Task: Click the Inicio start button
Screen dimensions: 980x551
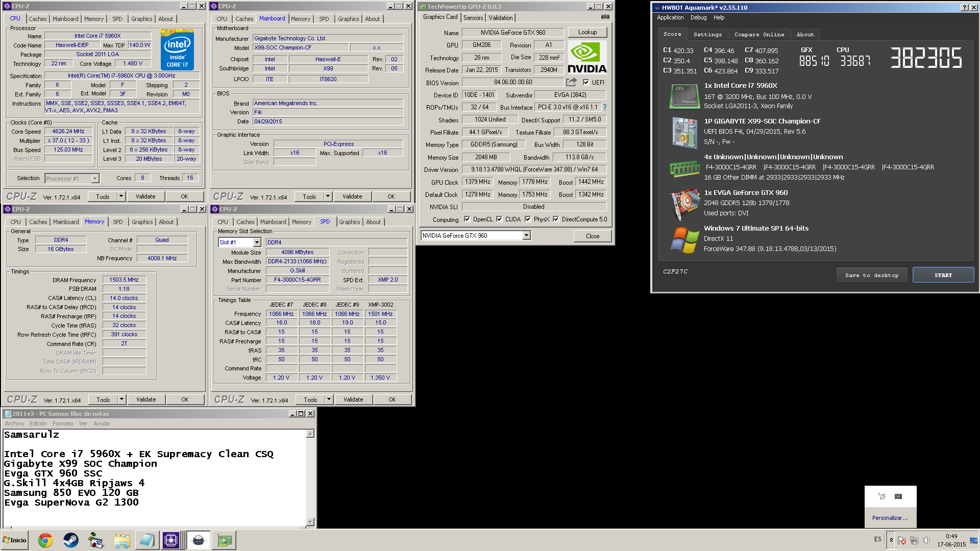Action: (14, 540)
